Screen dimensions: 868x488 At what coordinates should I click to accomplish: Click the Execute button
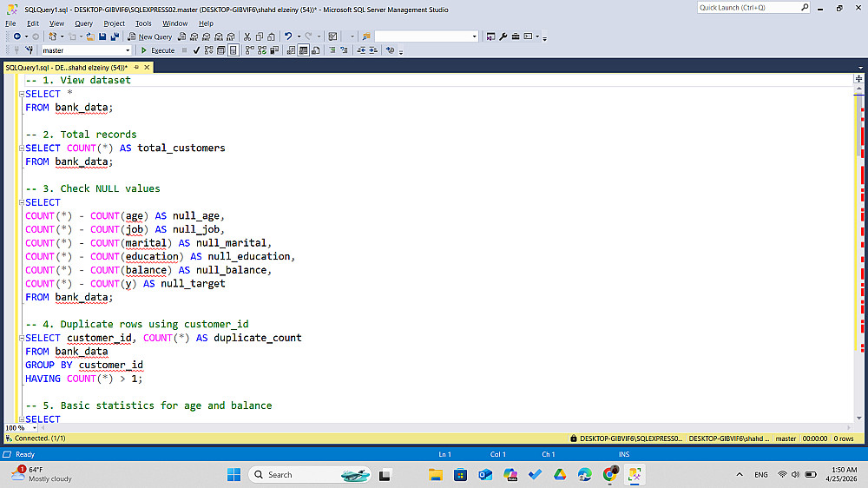click(157, 50)
